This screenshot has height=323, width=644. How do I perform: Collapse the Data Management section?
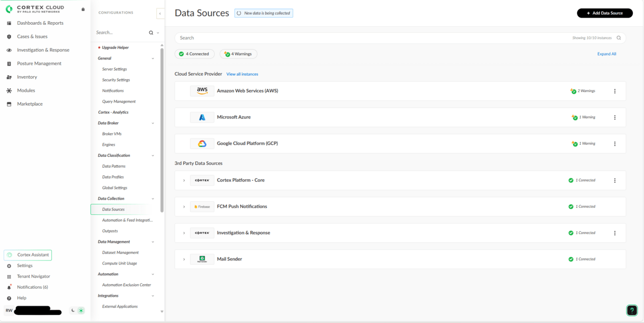[153, 242]
